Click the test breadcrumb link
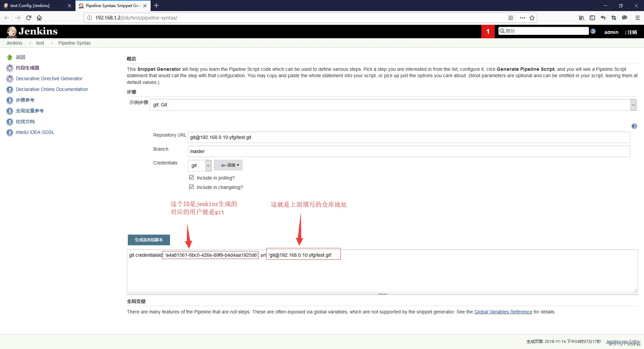644x349 pixels. click(x=40, y=43)
